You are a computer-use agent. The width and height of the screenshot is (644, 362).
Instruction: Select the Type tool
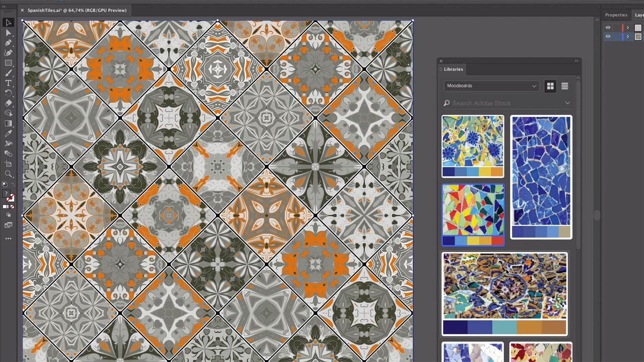(8, 83)
